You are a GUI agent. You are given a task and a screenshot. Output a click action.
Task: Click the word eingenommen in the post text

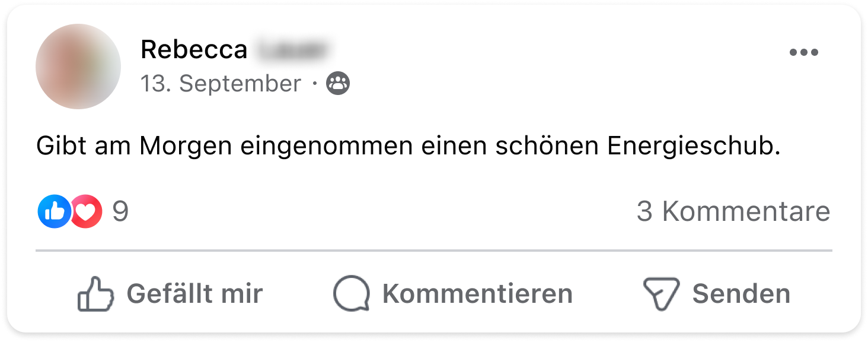click(327, 147)
